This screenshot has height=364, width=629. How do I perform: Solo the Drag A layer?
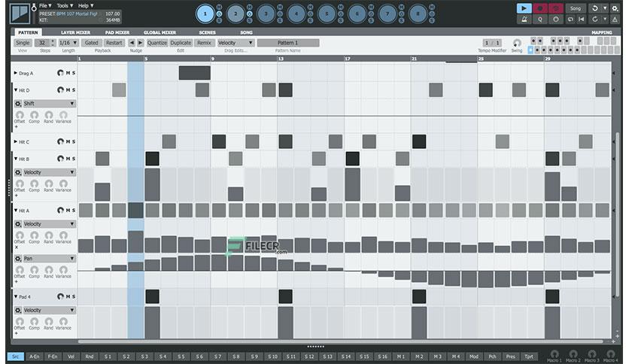coord(74,73)
